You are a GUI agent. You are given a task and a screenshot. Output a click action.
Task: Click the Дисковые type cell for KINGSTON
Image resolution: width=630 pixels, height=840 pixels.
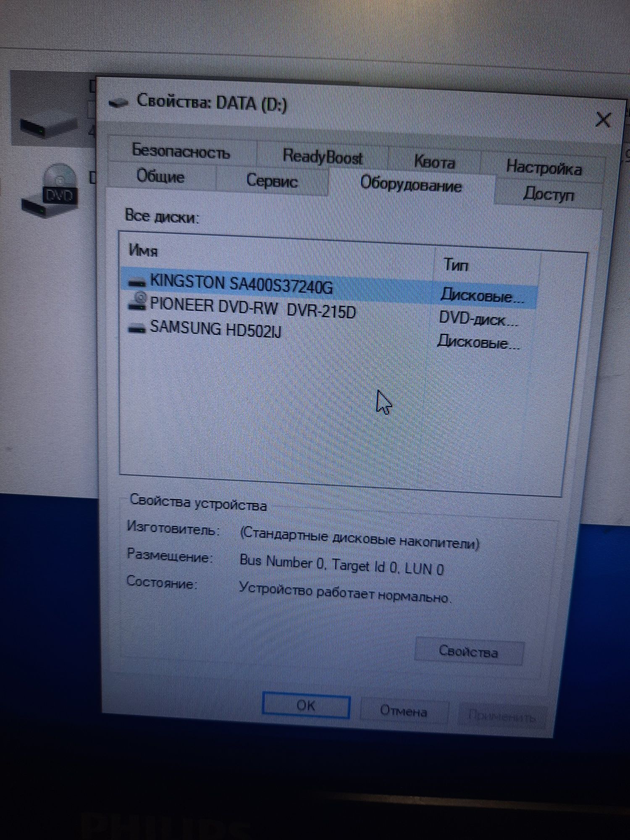(482, 296)
